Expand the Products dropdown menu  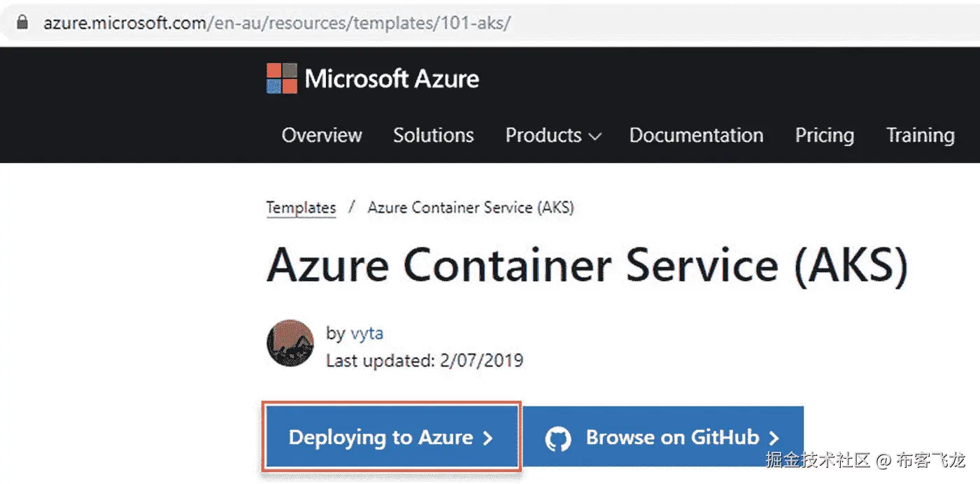553,135
